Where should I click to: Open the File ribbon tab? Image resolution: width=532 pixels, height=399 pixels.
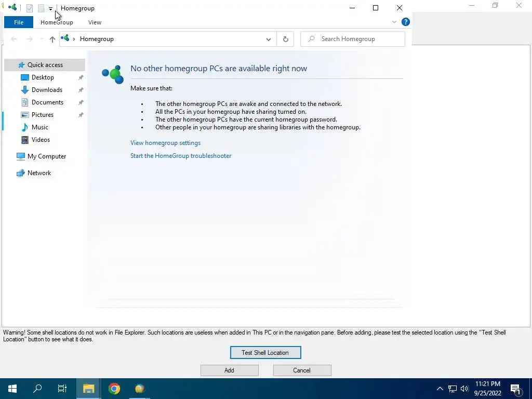point(19,22)
